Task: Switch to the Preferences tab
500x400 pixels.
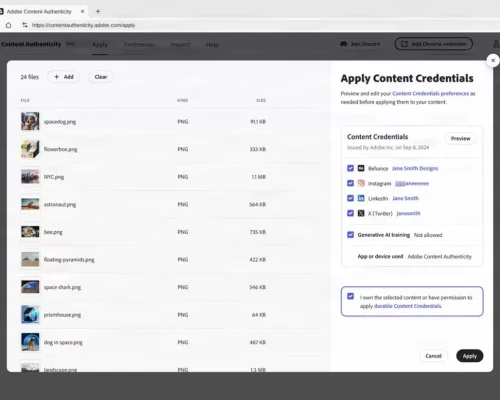Action: click(139, 44)
